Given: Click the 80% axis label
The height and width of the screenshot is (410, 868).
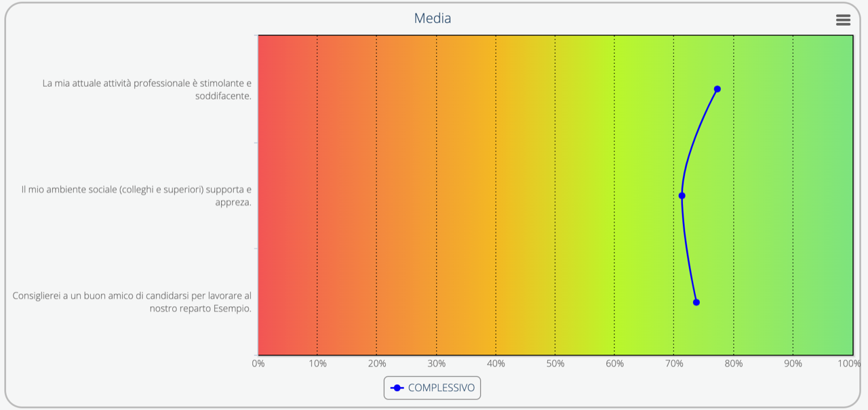Looking at the screenshot, I should pyautogui.click(x=734, y=364).
